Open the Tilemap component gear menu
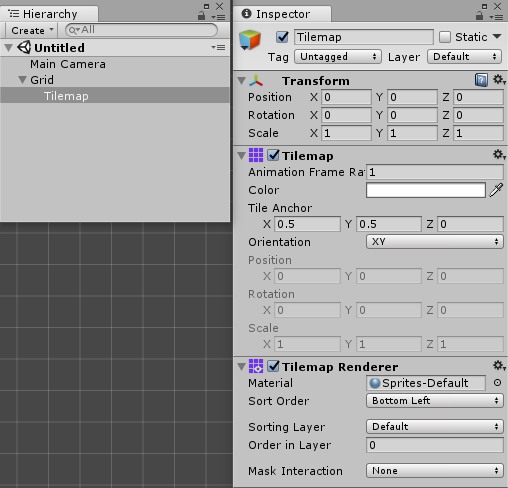Image resolution: width=508 pixels, height=488 pixels. 499,155
